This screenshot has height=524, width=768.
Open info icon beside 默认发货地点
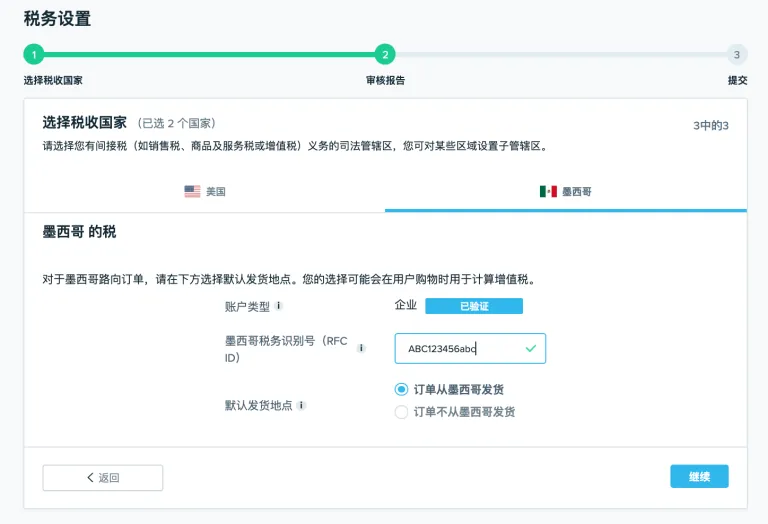click(x=302, y=405)
